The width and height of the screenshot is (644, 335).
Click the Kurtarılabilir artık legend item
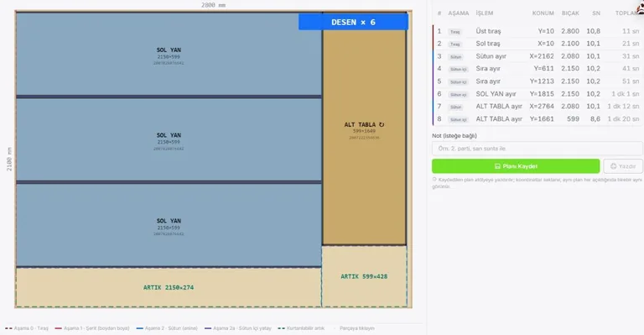[301, 328]
